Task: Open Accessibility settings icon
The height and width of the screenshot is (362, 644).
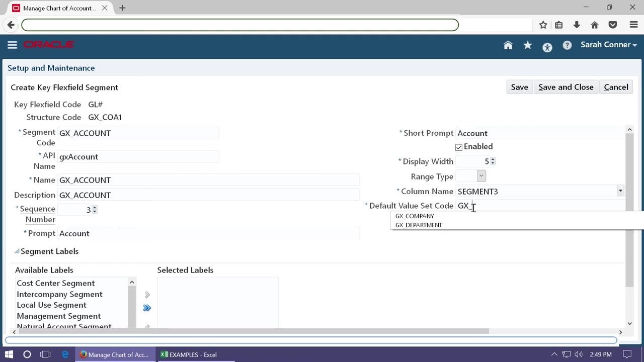Action: click(x=547, y=47)
